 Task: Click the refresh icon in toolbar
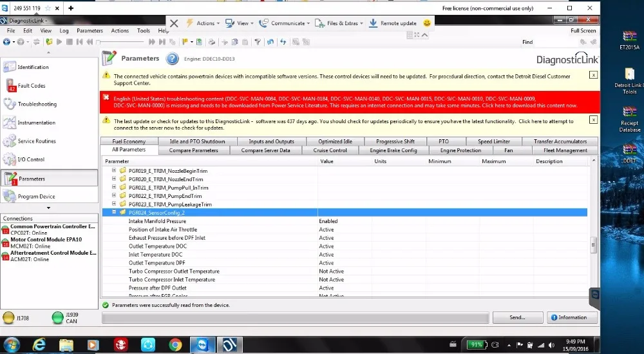[x=283, y=42]
